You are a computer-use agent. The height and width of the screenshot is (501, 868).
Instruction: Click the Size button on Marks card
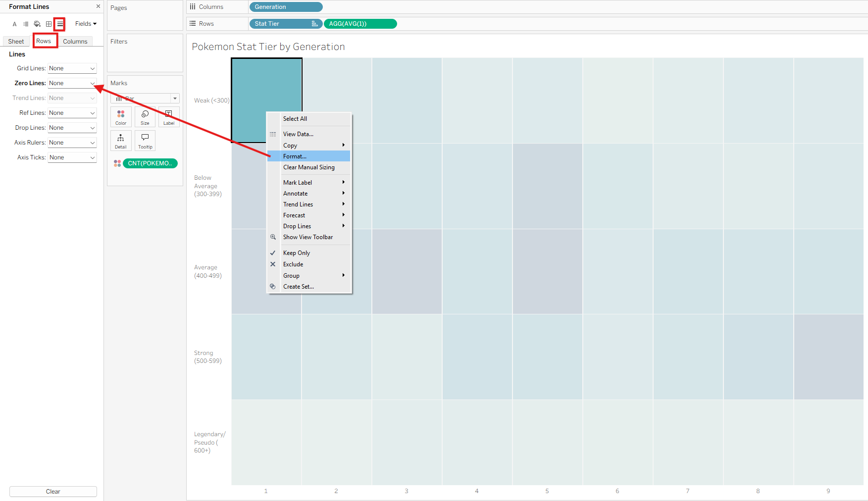click(145, 117)
